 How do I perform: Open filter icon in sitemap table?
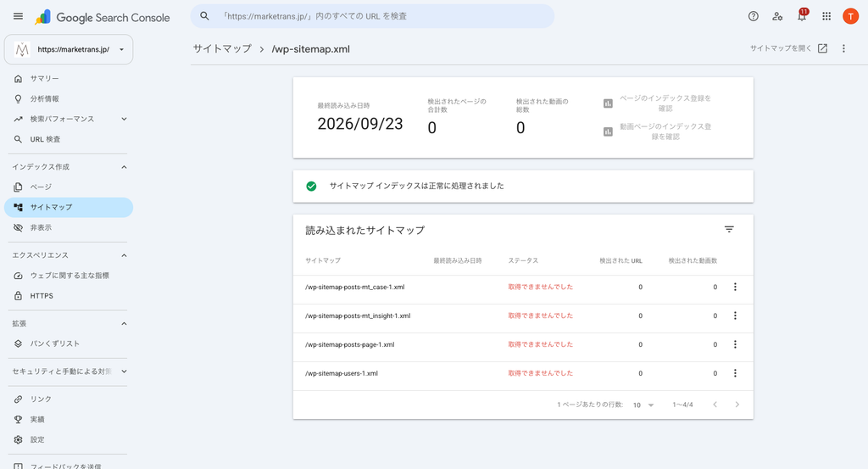[x=729, y=229]
